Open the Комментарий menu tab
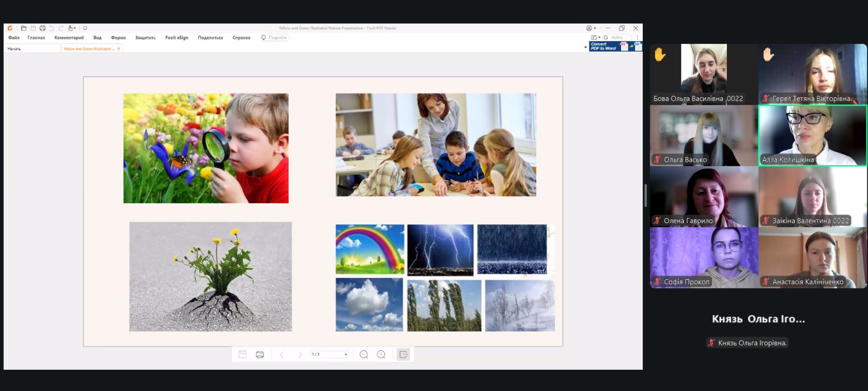Viewport: 868px width, 391px height. tap(69, 38)
